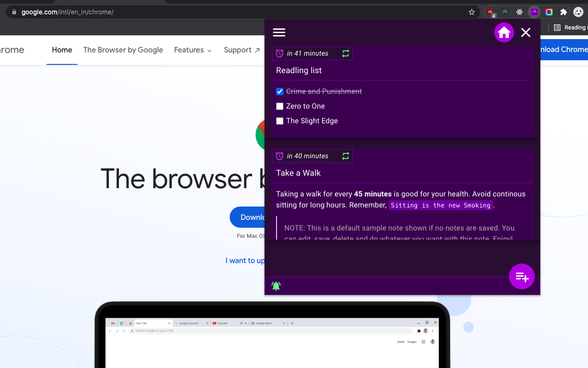Open alarm settings for the Readling list note
This screenshot has height=368, width=588.
pos(279,53)
